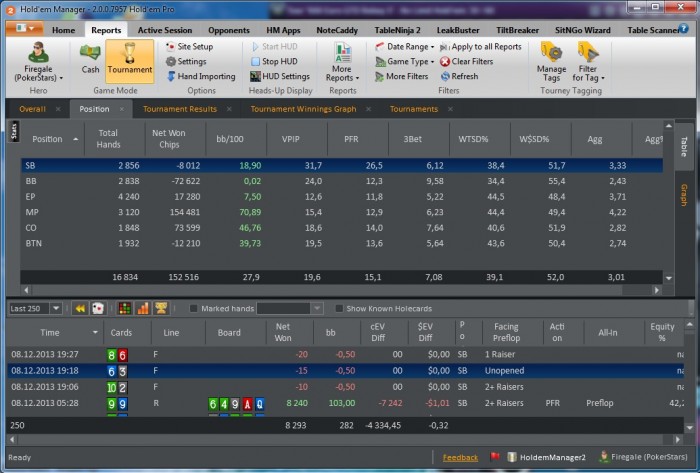The width and height of the screenshot is (700, 473).
Task: Click the hands list horizontal scrollbar
Action: coord(345,440)
